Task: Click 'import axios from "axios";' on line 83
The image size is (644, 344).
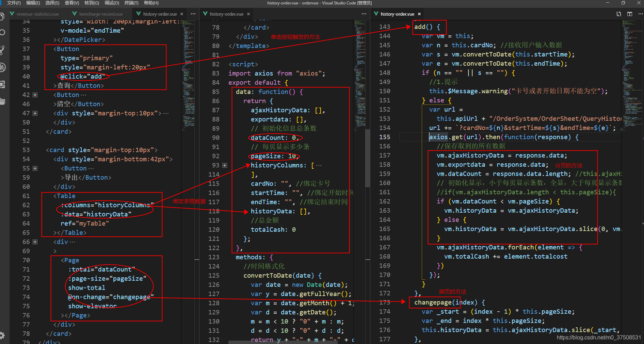Action: (277, 73)
